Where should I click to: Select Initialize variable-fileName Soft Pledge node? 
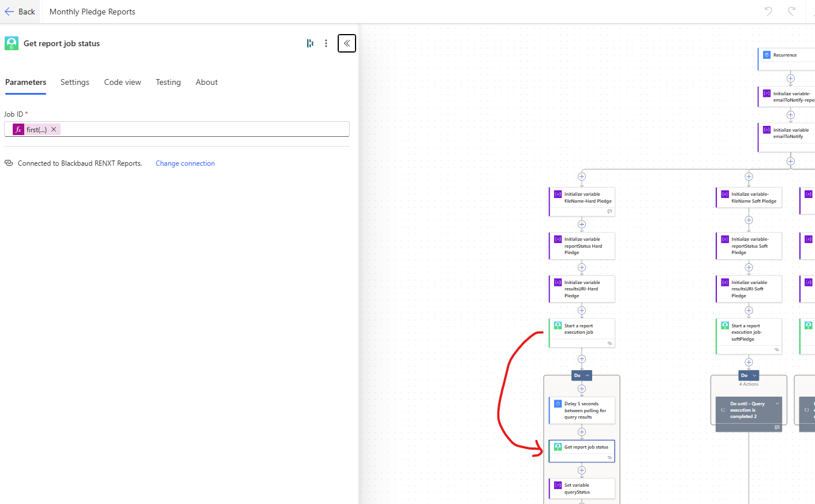tap(749, 197)
